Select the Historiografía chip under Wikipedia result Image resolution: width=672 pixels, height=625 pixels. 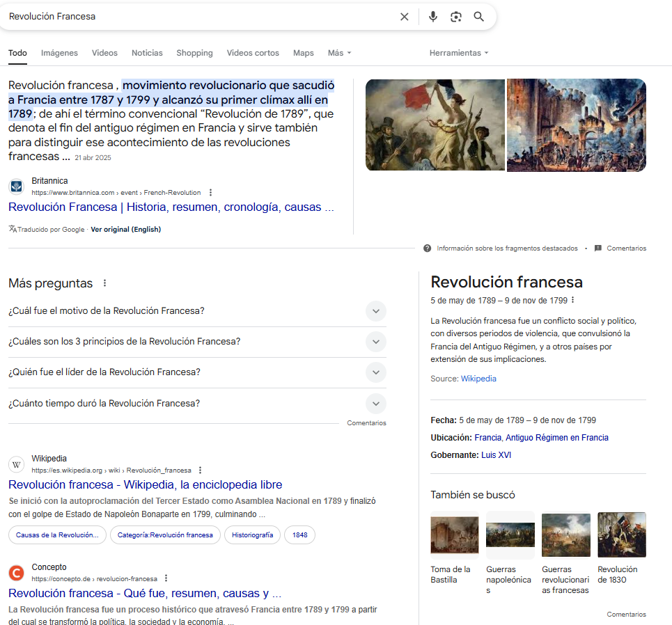[252, 535]
